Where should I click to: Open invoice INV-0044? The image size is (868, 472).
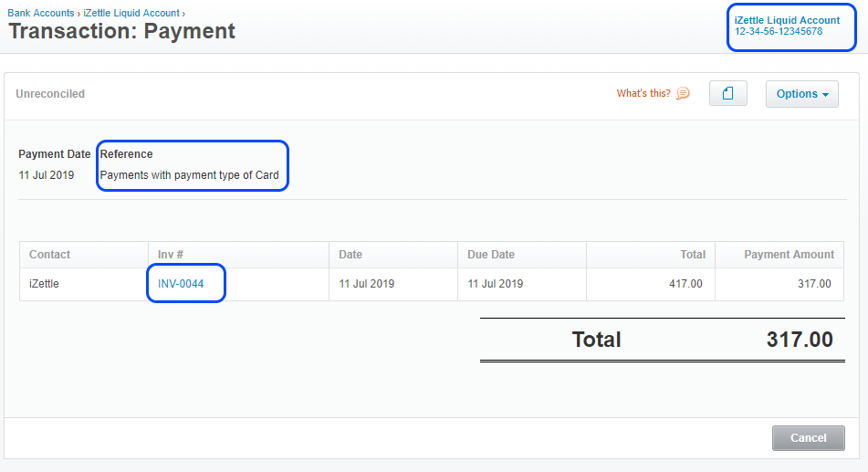pos(181,284)
